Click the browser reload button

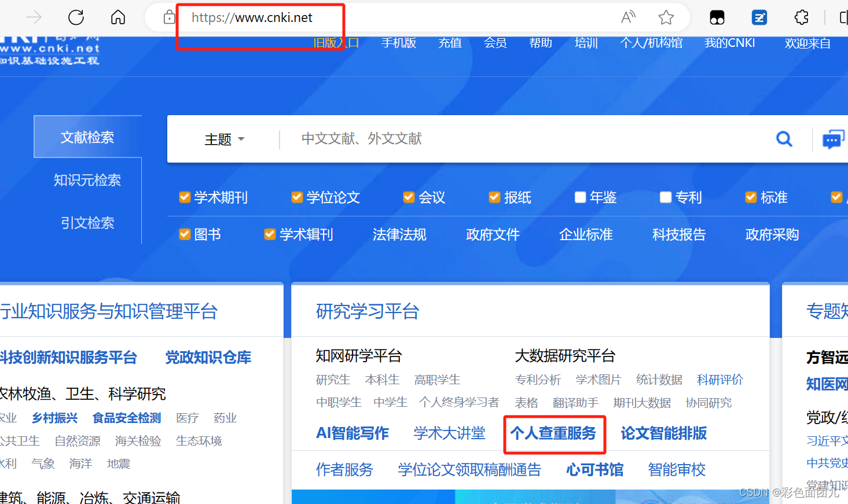click(x=76, y=17)
